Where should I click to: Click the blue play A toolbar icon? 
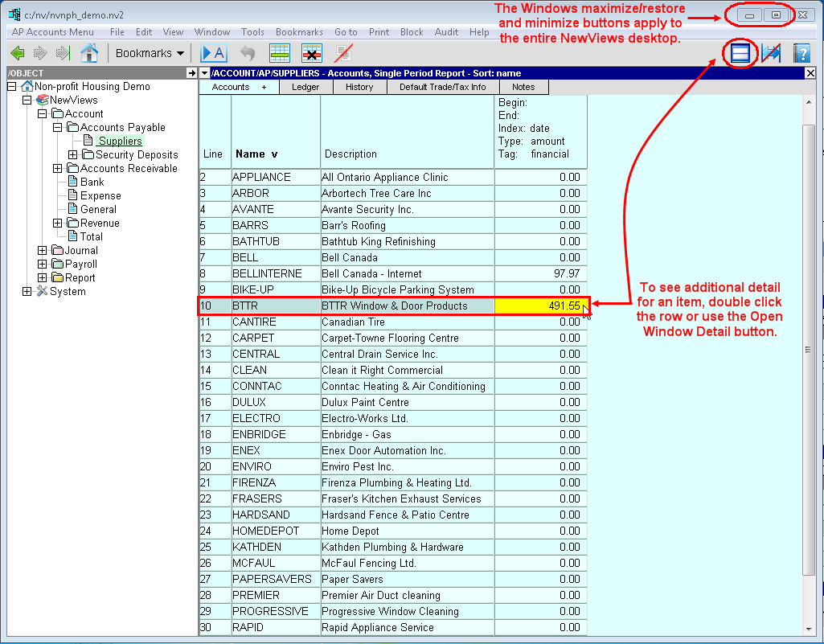214,53
